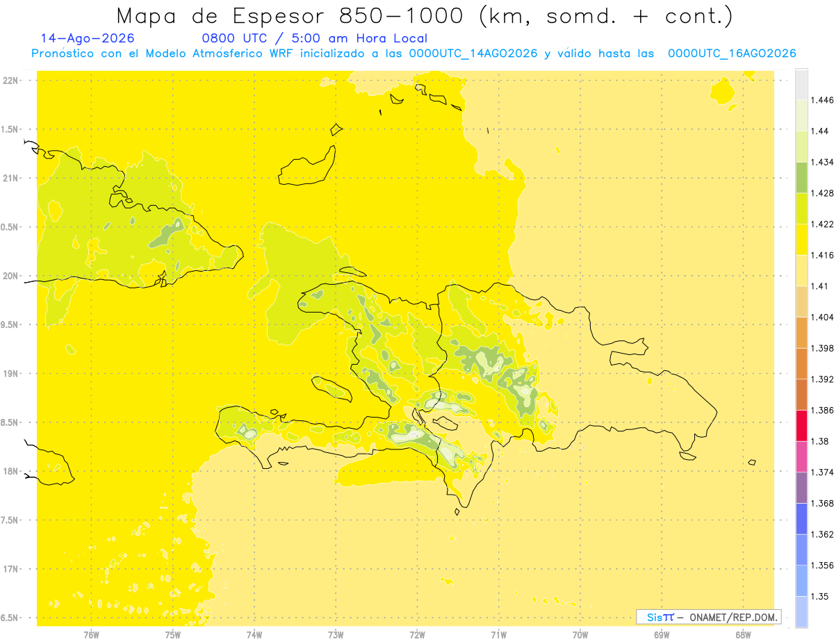Click the colorbar value 1.38

pos(821,441)
